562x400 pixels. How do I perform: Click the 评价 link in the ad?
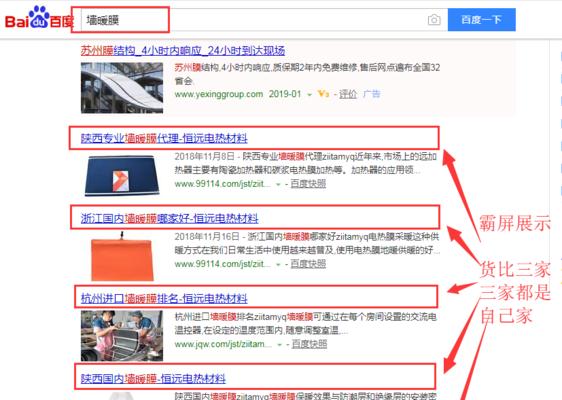click(x=348, y=94)
